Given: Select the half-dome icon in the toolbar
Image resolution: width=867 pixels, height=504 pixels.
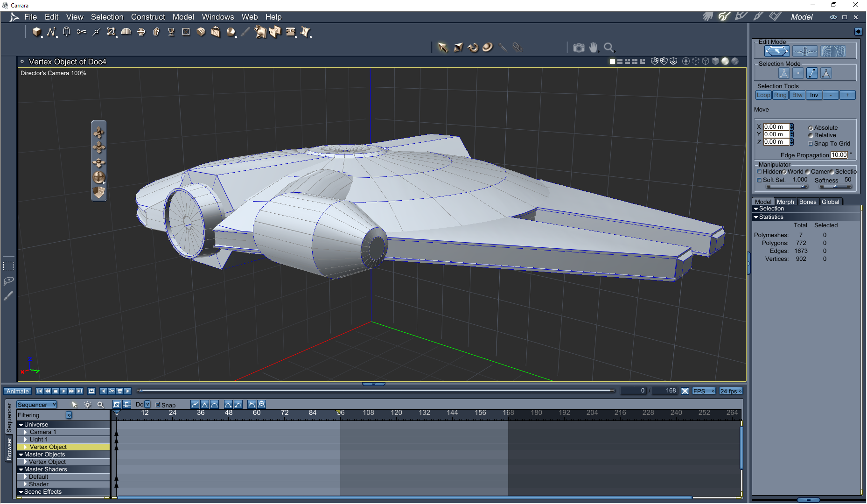Looking at the screenshot, I should click(x=126, y=32).
